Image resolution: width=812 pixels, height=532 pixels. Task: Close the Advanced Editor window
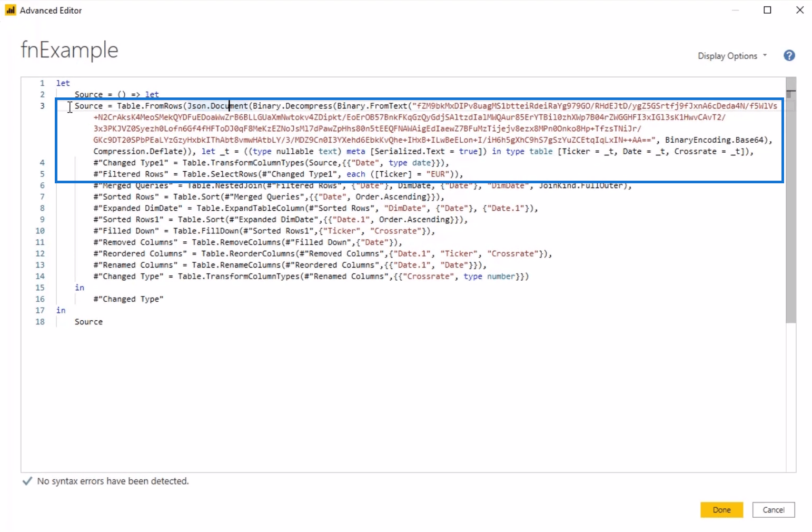coord(799,10)
